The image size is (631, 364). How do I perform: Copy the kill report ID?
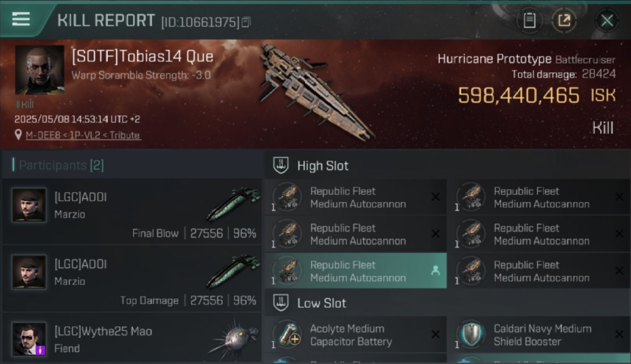(x=246, y=22)
